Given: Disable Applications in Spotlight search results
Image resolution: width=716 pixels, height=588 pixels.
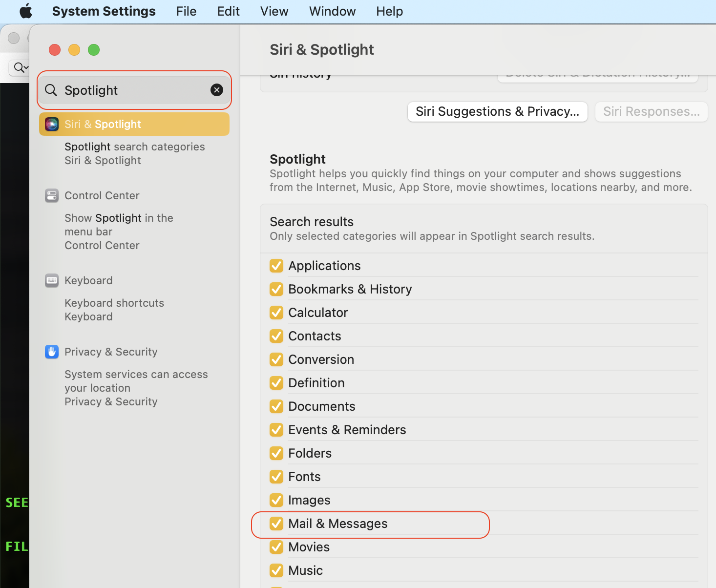Looking at the screenshot, I should (276, 265).
